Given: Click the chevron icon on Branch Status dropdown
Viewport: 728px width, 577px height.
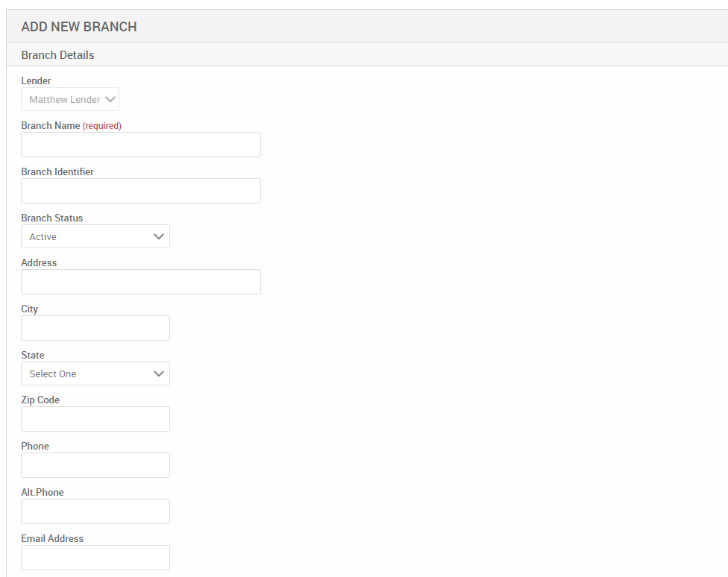Looking at the screenshot, I should pos(158,236).
